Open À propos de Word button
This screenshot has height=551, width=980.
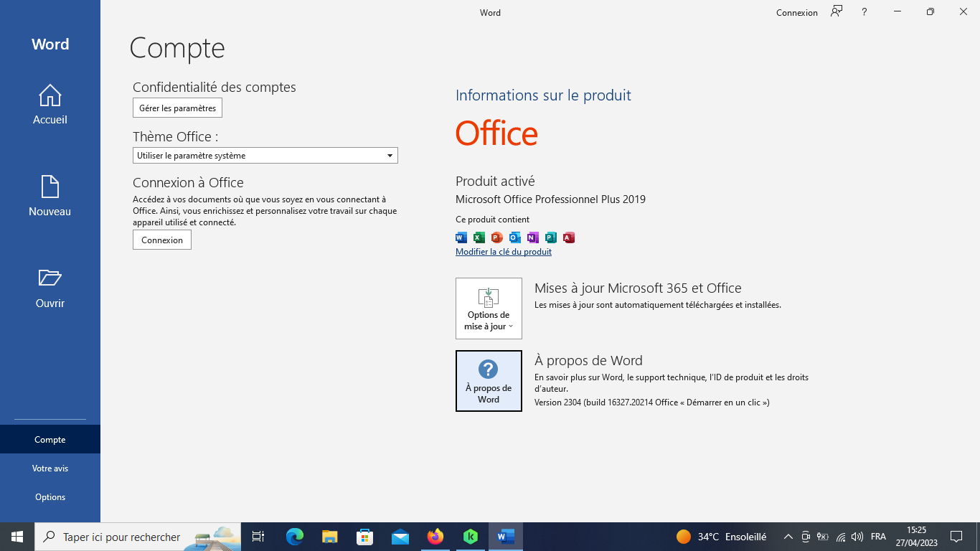pyautogui.click(x=489, y=381)
